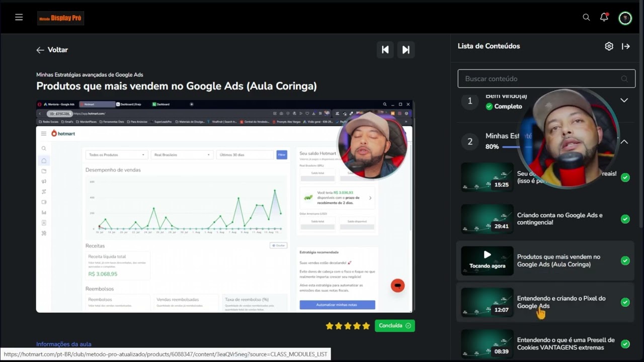Click the Hotmart sidebar wallet icon in video

44,202
